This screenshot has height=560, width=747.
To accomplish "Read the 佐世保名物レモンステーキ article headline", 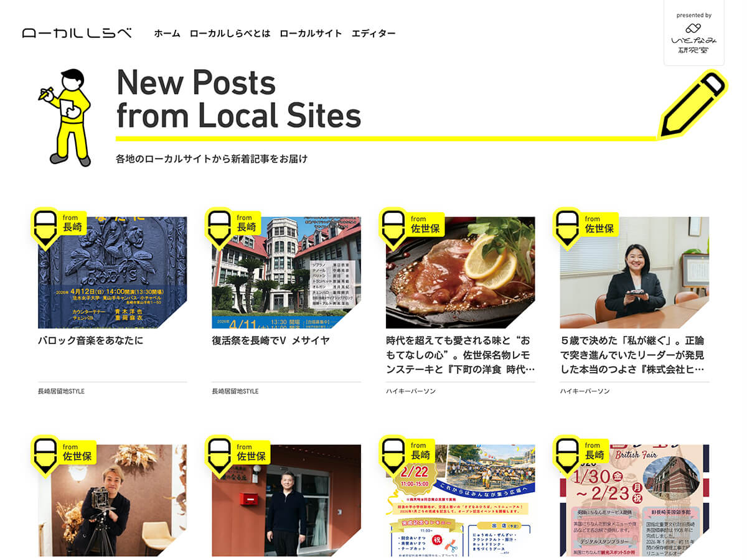I will coord(460,355).
